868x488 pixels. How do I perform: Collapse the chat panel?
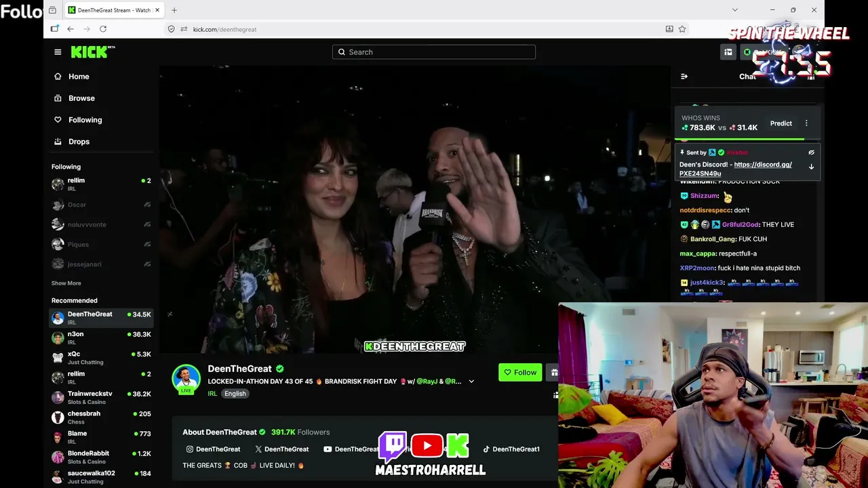(684, 77)
